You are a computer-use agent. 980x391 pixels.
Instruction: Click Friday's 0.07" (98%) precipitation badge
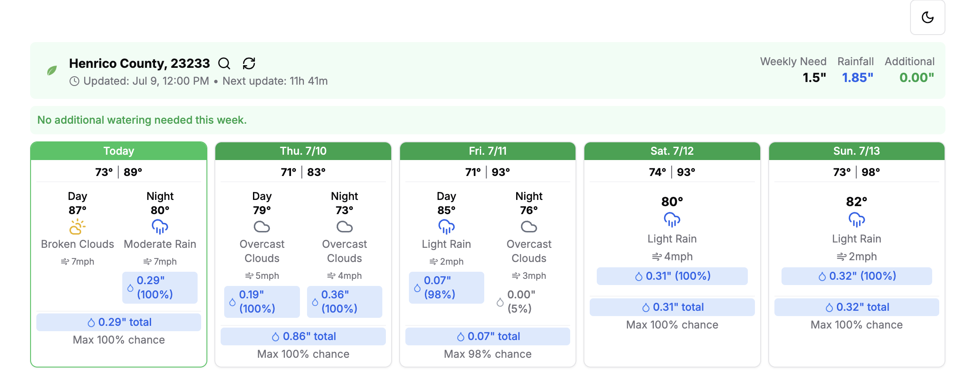(446, 287)
